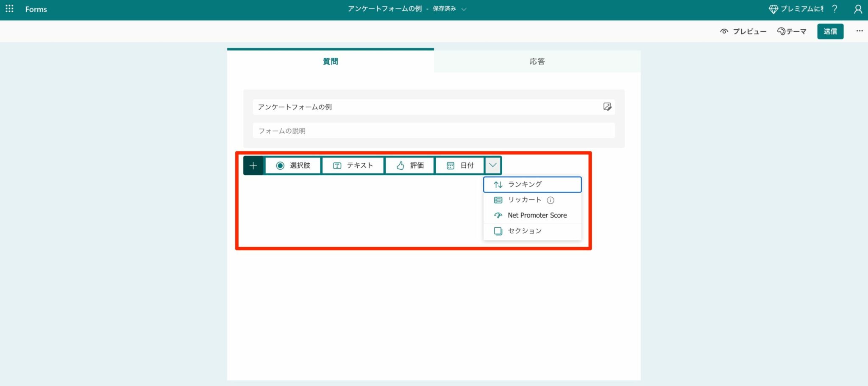The width and height of the screenshot is (868, 386).
Task: Click the リッカート info icon
Action: [550, 200]
